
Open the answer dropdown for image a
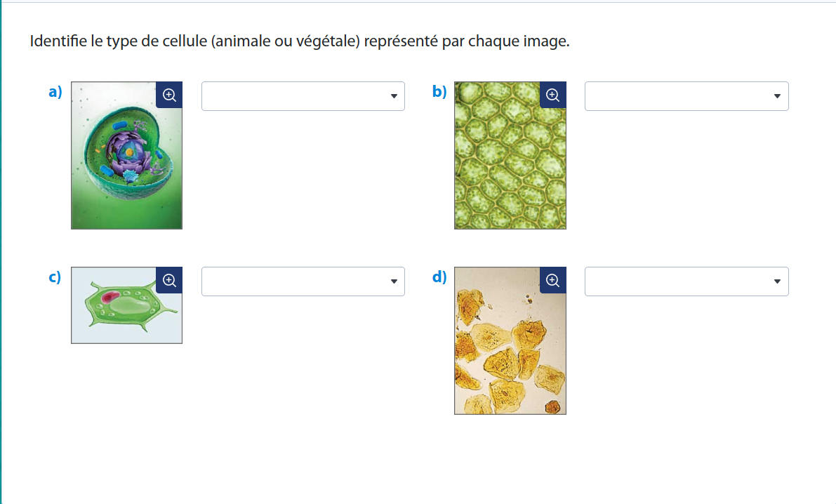tap(303, 96)
